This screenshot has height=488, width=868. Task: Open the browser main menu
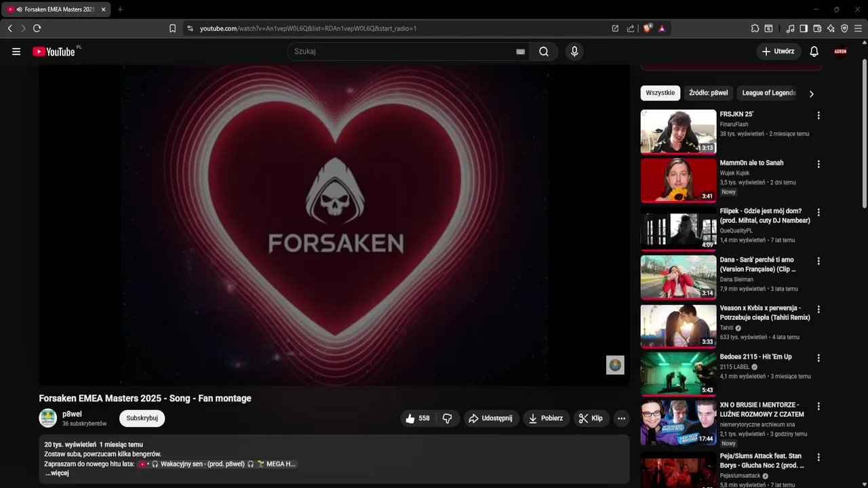[858, 28]
